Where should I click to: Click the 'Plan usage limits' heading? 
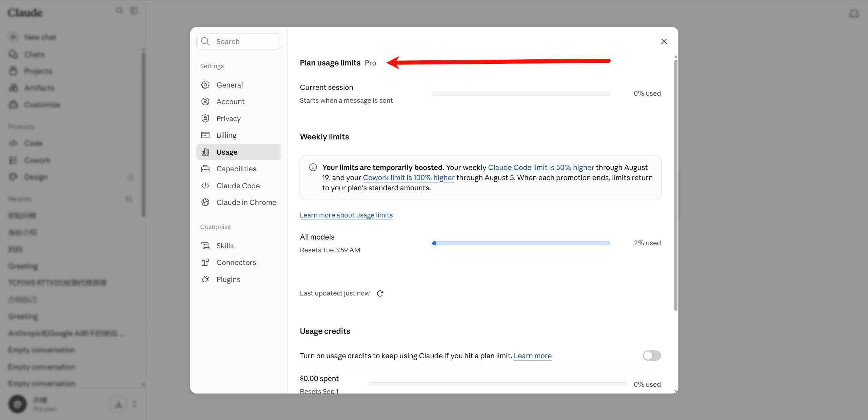pos(330,63)
